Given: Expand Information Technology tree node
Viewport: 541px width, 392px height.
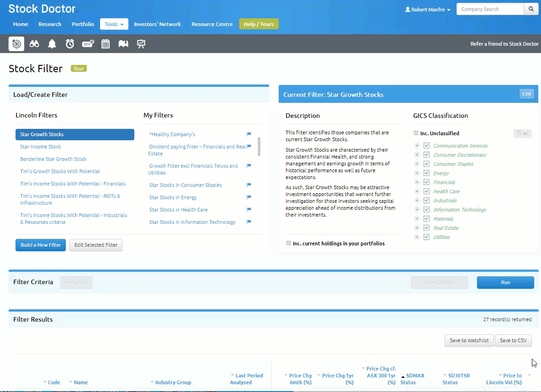Looking at the screenshot, I should pos(417,209).
